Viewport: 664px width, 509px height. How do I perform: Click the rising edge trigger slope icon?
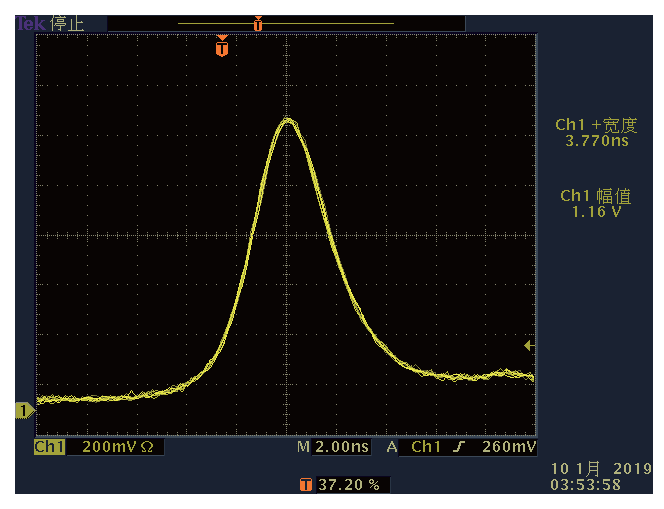coord(458,447)
